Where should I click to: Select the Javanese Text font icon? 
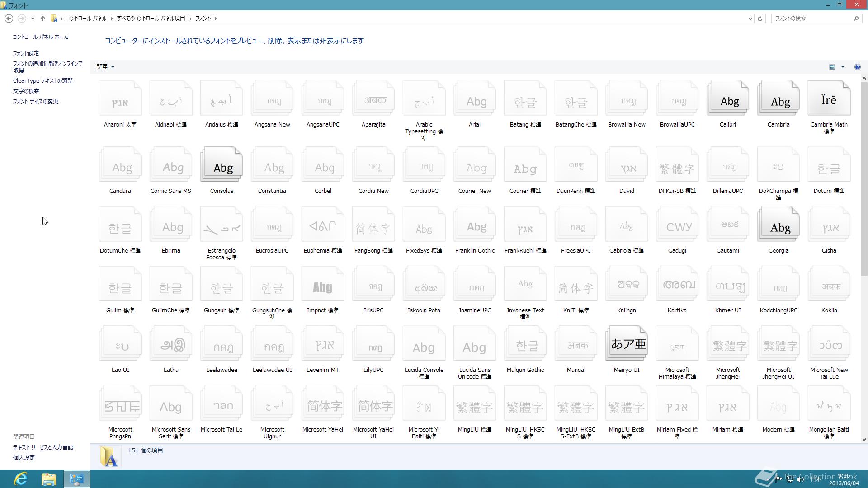coord(525,284)
